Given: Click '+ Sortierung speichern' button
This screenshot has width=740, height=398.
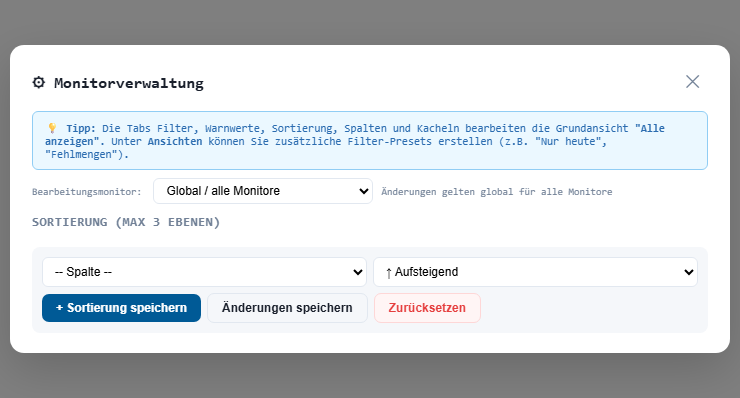Looking at the screenshot, I should tap(121, 308).
